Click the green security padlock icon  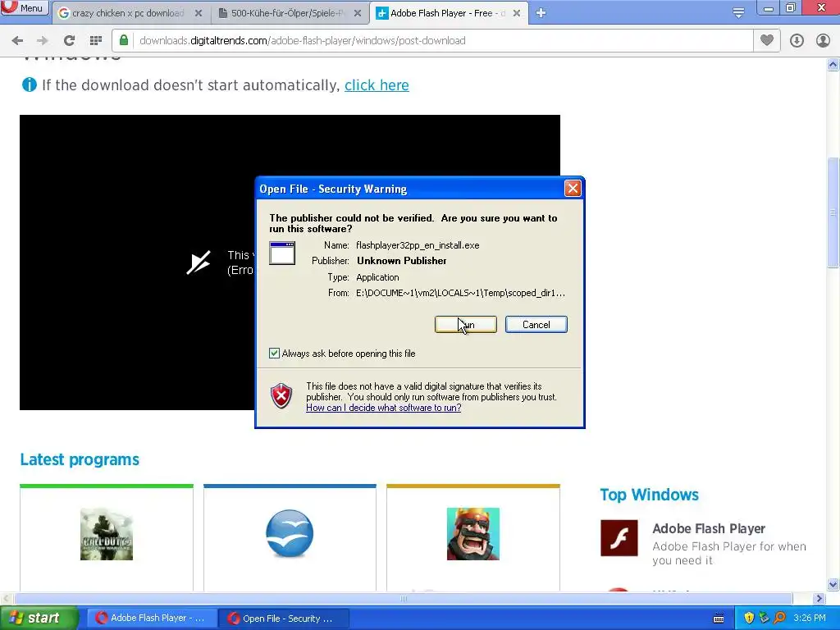(124, 40)
